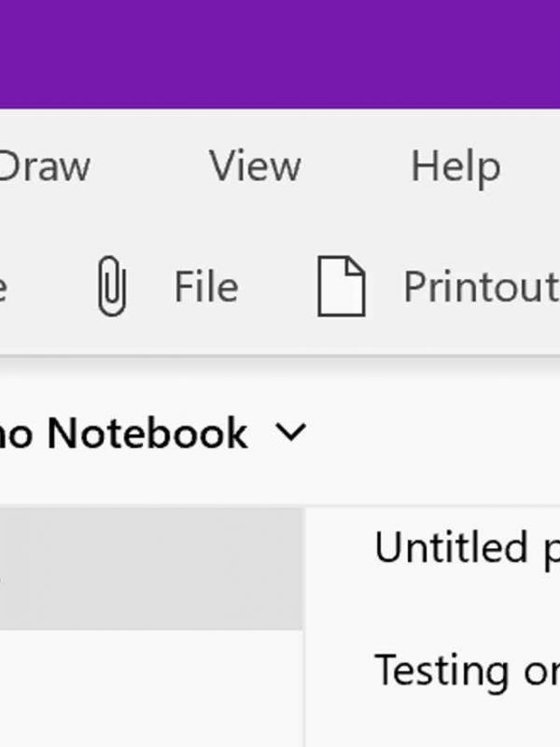Click empty header area right of notebook chevron

click(x=433, y=432)
